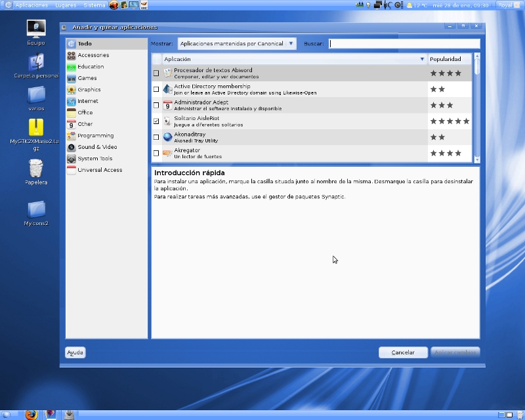Check the Active Directory membership box
The width and height of the screenshot is (525, 420).
tap(156, 89)
